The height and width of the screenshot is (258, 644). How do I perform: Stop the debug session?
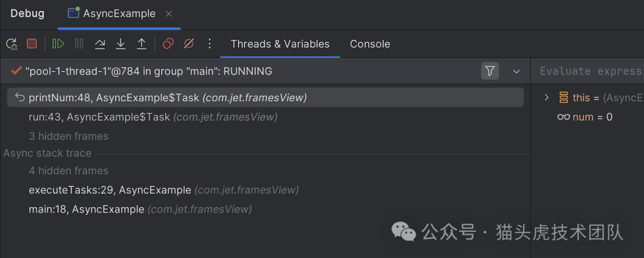pos(32,44)
